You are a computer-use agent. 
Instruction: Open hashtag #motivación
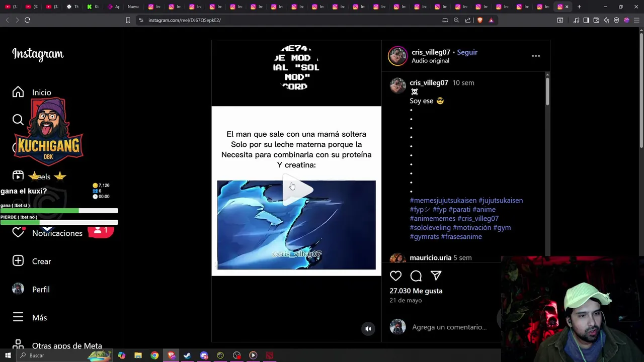pyautogui.click(x=472, y=227)
